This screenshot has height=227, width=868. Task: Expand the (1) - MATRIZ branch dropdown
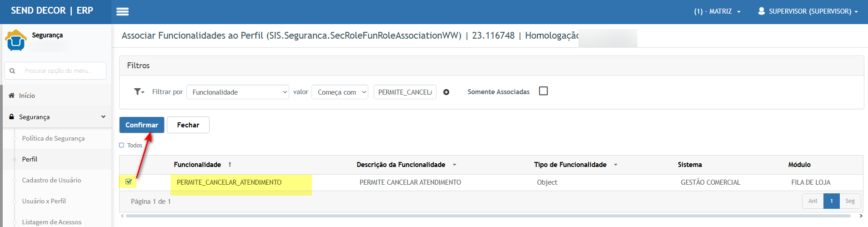pos(717,11)
